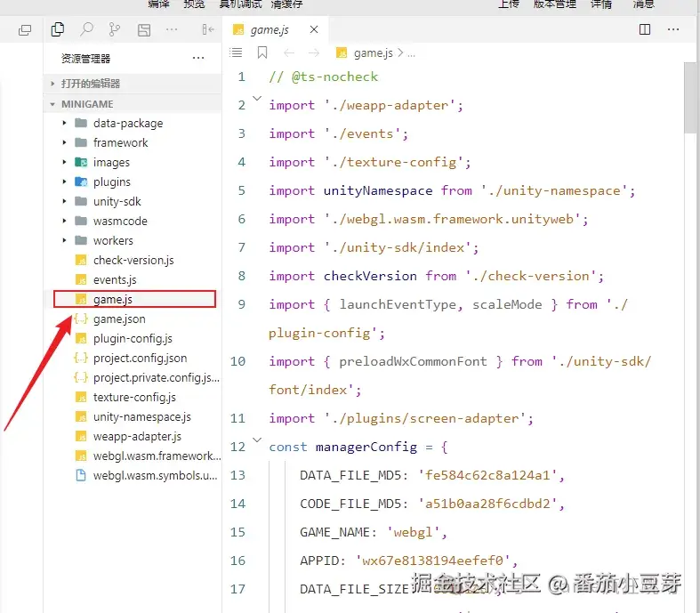The width and height of the screenshot is (700, 613).
Task: Split the editor right
Action: pyautogui.click(x=645, y=29)
